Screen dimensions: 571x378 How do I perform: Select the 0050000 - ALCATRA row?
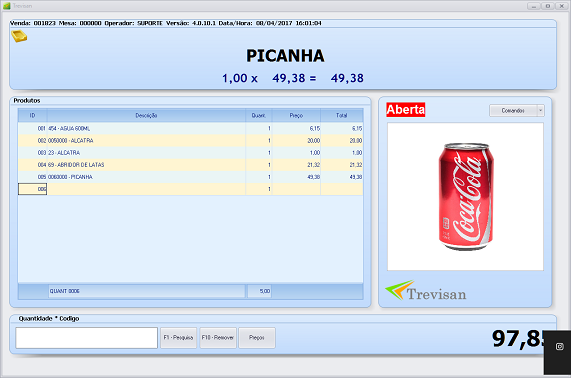[x=190, y=141]
